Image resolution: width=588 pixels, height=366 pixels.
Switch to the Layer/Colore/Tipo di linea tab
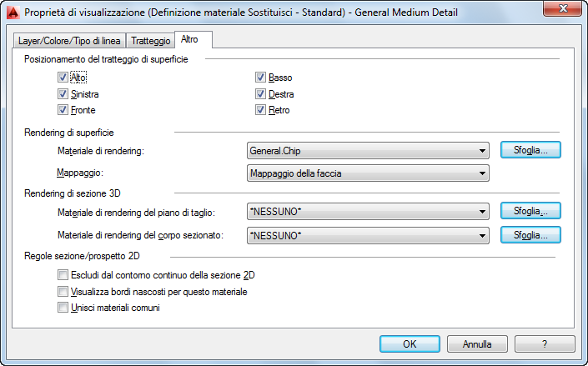[x=69, y=41]
